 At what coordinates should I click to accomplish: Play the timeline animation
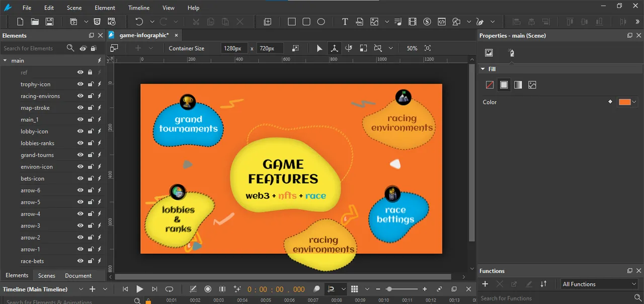pyautogui.click(x=140, y=289)
